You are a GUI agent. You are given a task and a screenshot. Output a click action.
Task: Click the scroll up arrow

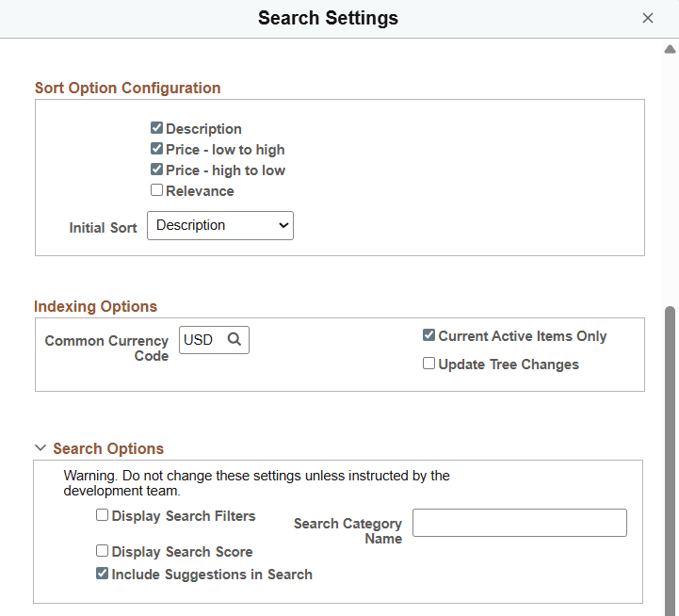[x=670, y=49]
